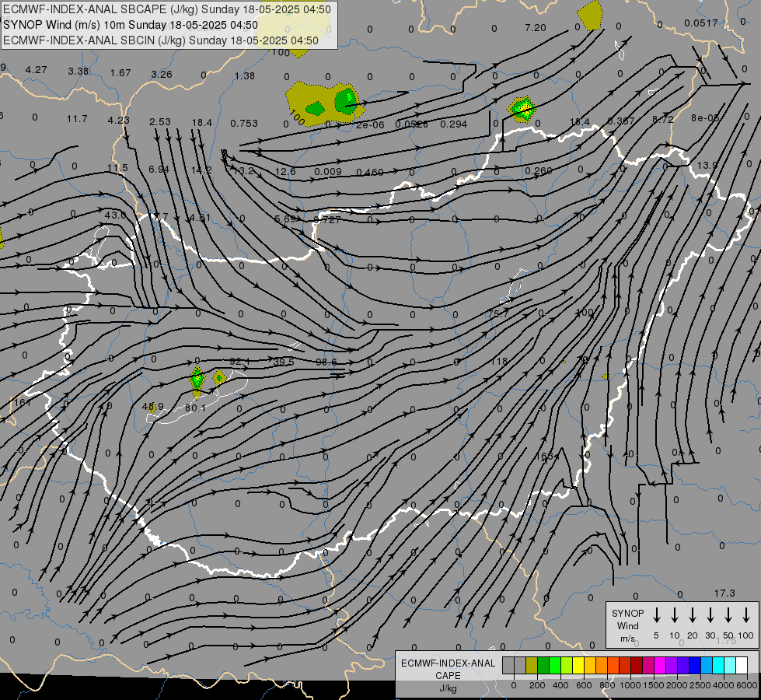The width and height of the screenshot is (761, 700).
Task: Click the map value 0.009
Action: 327,171
